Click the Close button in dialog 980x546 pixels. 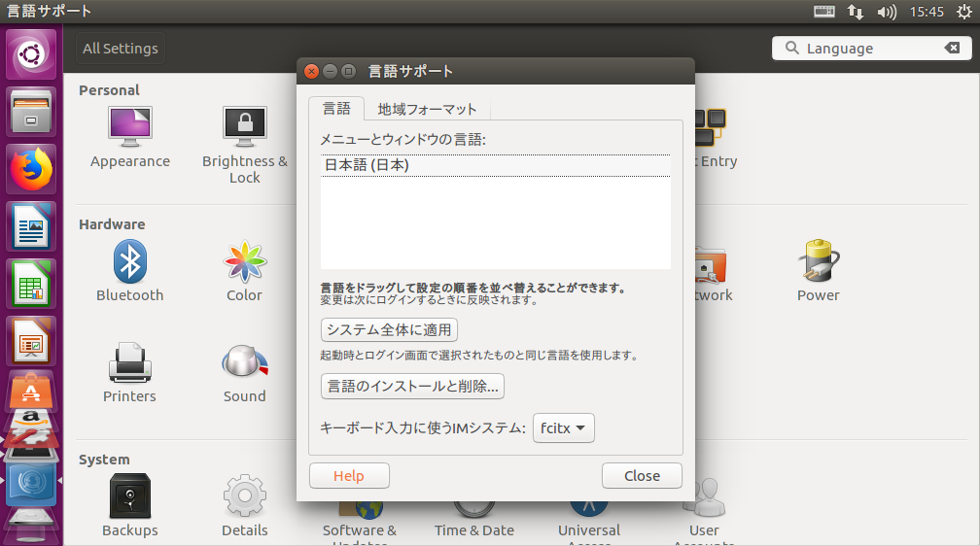click(642, 476)
